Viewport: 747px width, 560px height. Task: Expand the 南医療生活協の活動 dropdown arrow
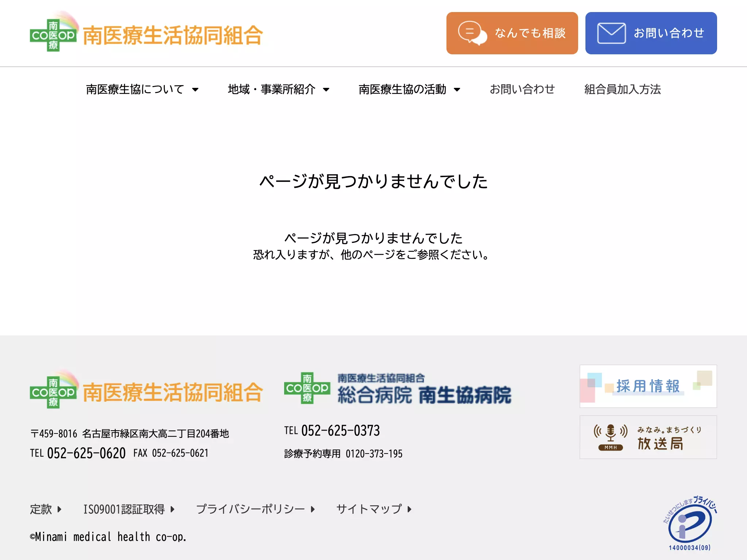tap(457, 90)
